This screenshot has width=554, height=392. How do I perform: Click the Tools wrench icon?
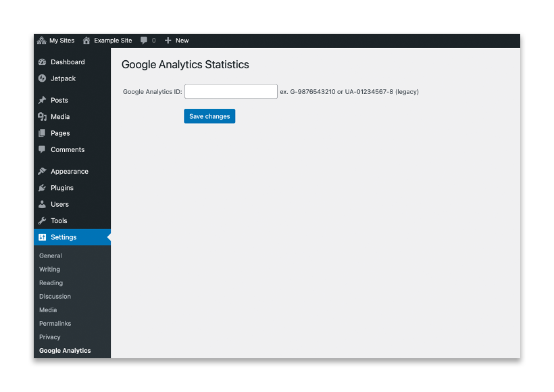pos(42,220)
